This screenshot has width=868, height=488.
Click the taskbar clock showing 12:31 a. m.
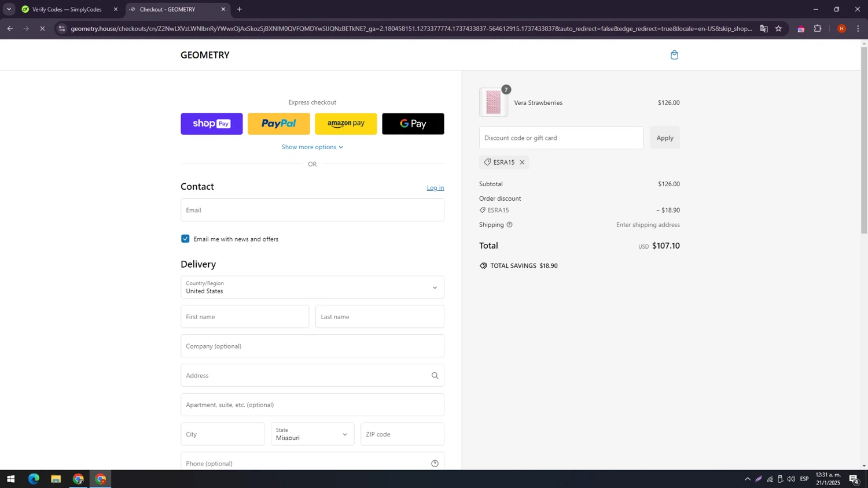point(828,479)
